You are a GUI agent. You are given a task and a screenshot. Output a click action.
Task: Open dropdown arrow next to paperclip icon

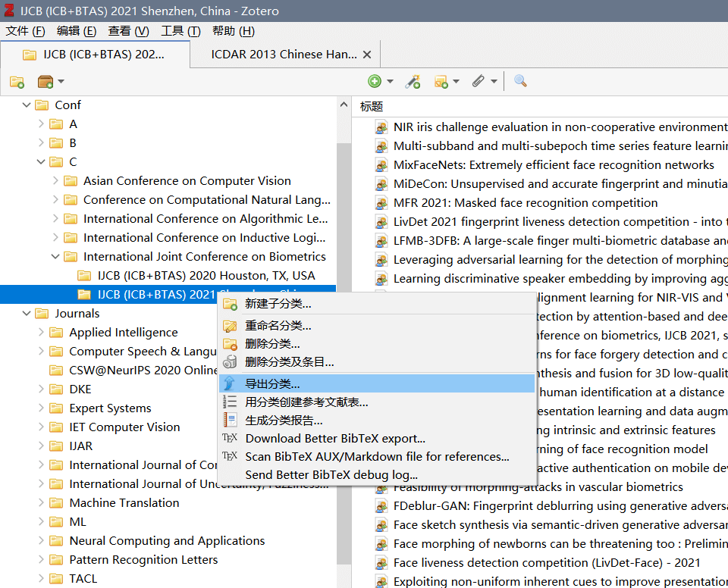click(494, 82)
